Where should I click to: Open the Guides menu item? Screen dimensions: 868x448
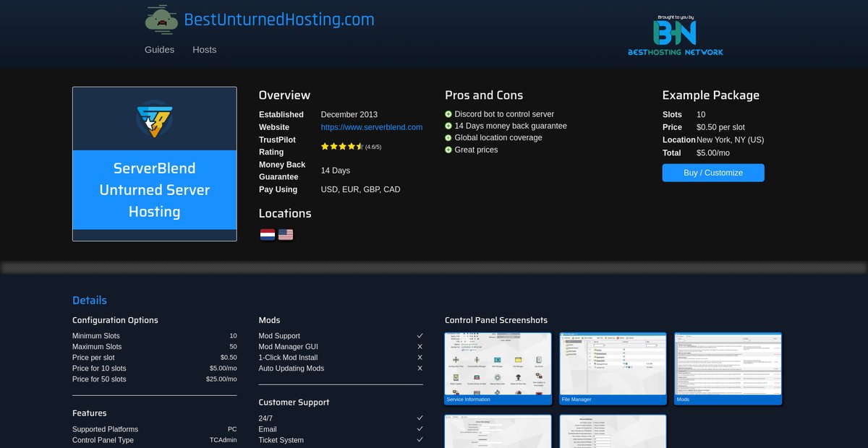[x=159, y=50]
